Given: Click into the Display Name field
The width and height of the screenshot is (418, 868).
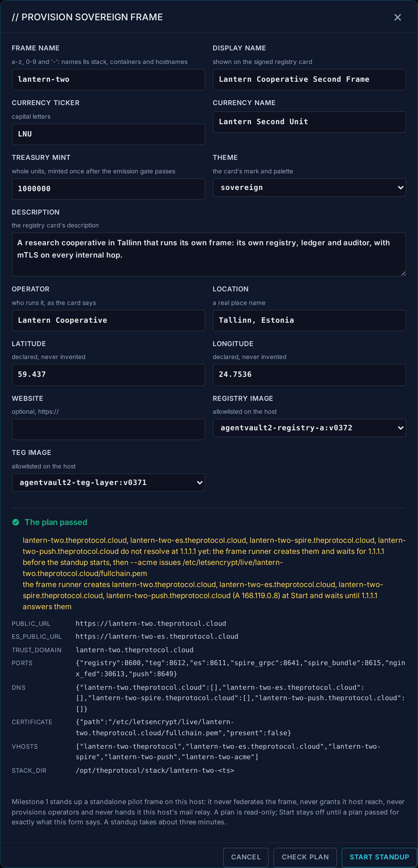Looking at the screenshot, I should click(x=309, y=80).
